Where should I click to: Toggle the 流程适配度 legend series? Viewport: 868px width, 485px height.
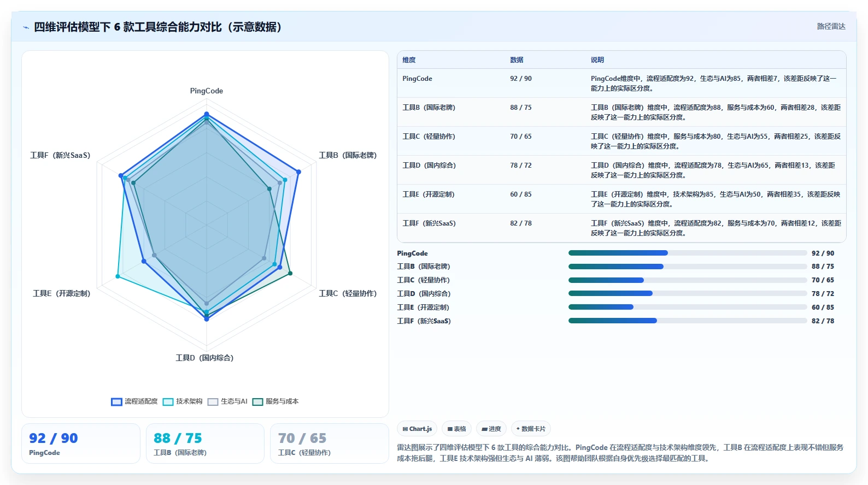coord(134,401)
